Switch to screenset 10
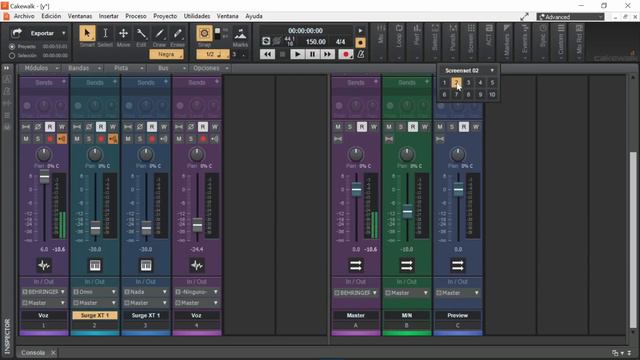This screenshot has height=360, width=640. (492, 95)
